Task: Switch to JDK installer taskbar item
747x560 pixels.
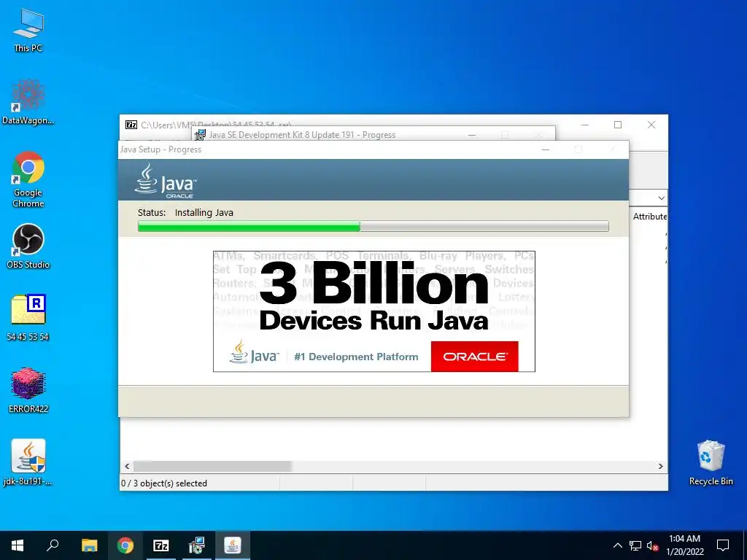Action: pyautogui.click(x=197, y=545)
